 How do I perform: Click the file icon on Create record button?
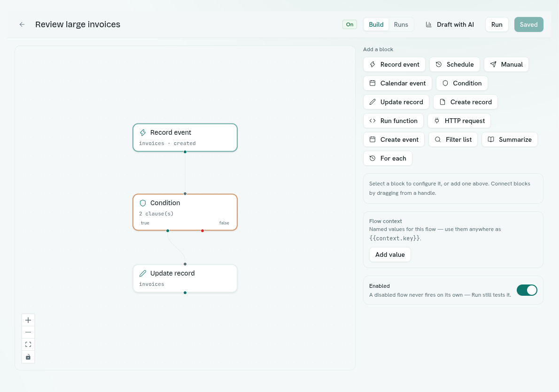(x=443, y=102)
